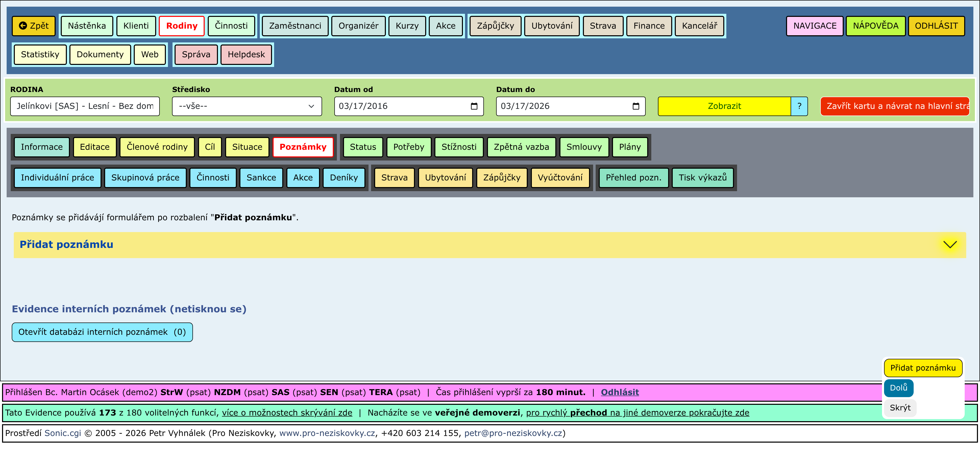Click the question mark help button
The image size is (980, 460).
(x=799, y=106)
